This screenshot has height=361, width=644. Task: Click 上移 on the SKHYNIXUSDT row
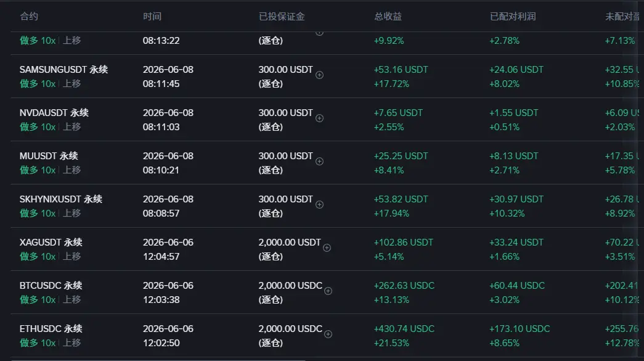[x=71, y=213]
